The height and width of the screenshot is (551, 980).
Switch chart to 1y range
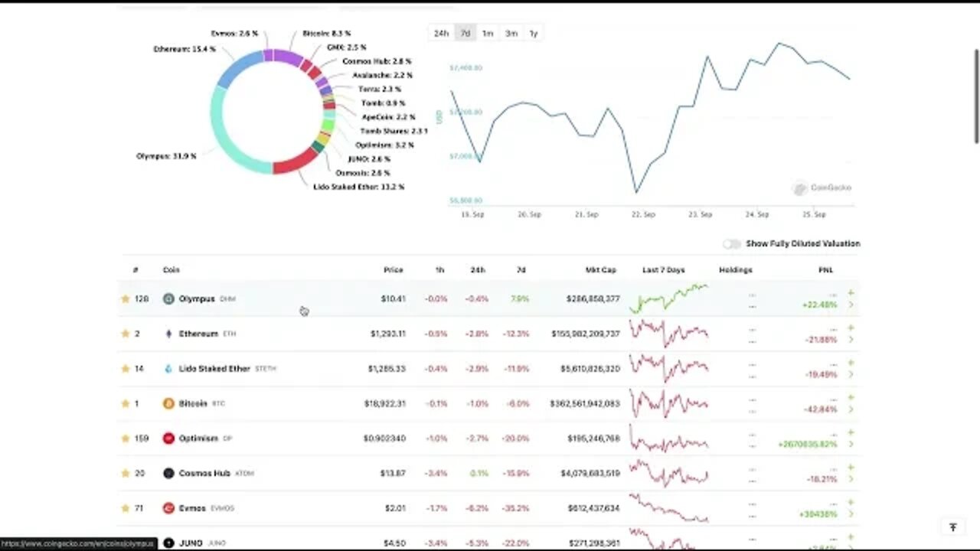pyautogui.click(x=534, y=33)
